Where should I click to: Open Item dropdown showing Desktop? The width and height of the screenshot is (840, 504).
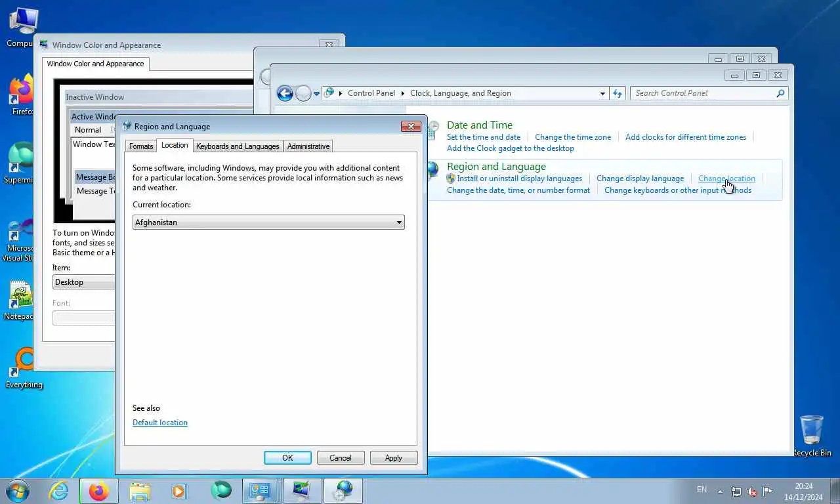[84, 282]
